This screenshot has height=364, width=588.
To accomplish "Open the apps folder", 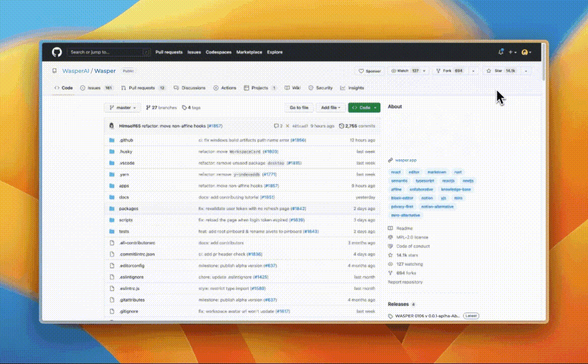I will (x=124, y=186).
